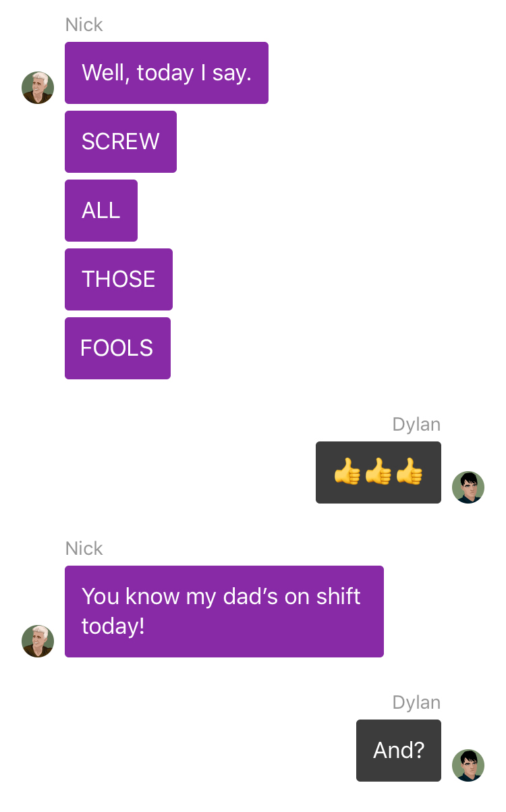Click the Nick name label above the dad's shift message
Image resolution: width=506 pixels, height=812 pixels.
coord(84,549)
